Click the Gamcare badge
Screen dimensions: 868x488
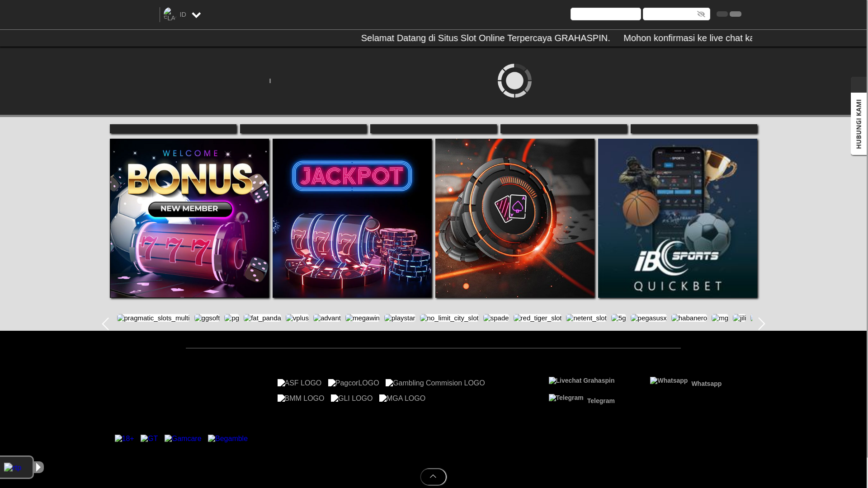coord(183,439)
